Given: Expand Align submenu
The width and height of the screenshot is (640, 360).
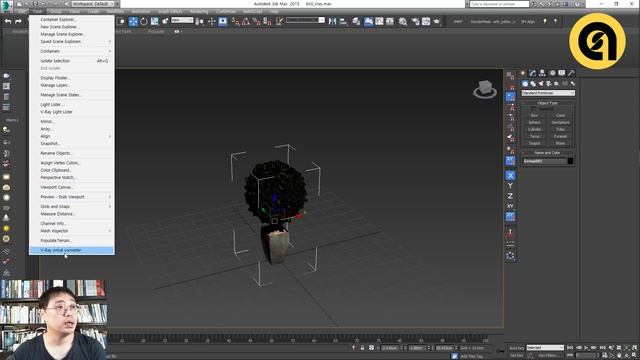Looking at the screenshot, I should pos(71,136).
